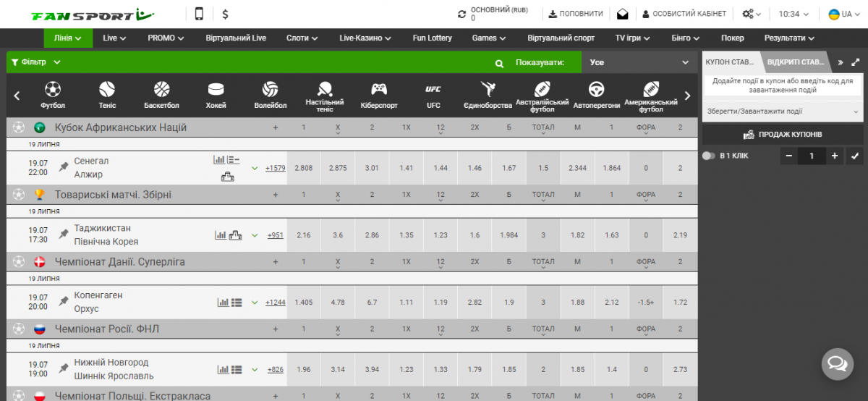Refresh the main account balance icon
This screenshot has width=868, height=401.
(x=462, y=14)
